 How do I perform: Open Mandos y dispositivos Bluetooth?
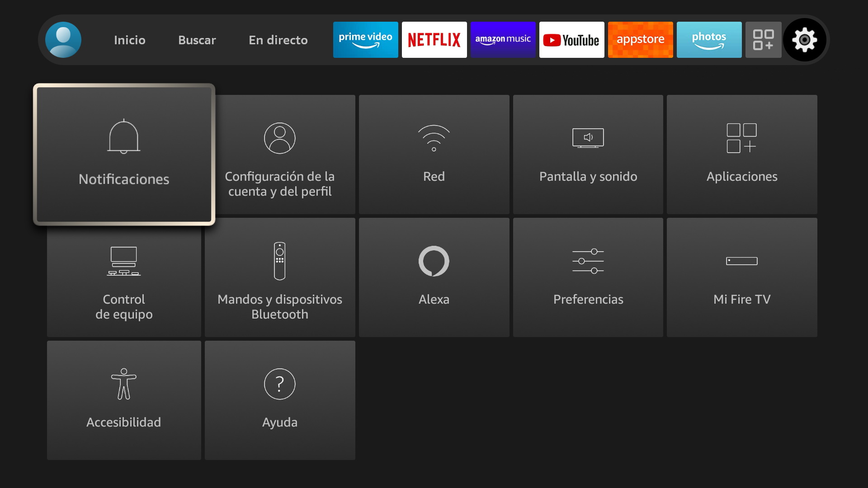[279, 277]
